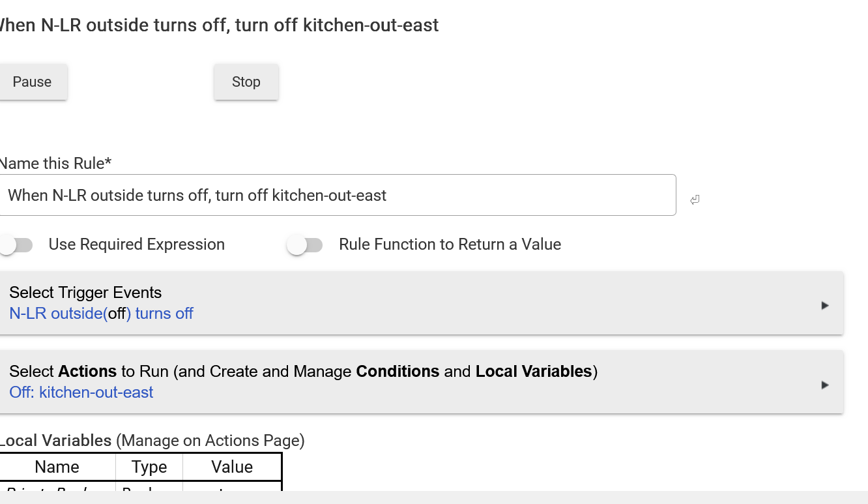Click the 'Select Actions to Run' panel title
The image size is (868, 504).
coord(303,372)
